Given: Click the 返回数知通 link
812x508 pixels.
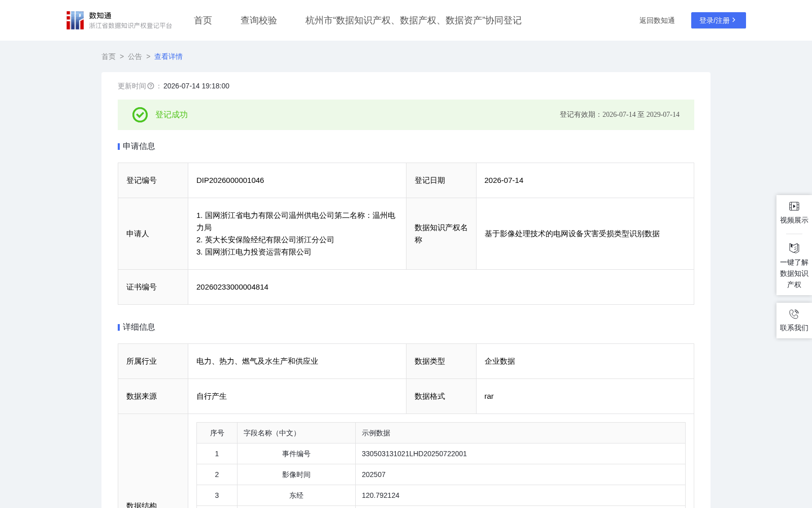Looking at the screenshot, I should [x=657, y=20].
